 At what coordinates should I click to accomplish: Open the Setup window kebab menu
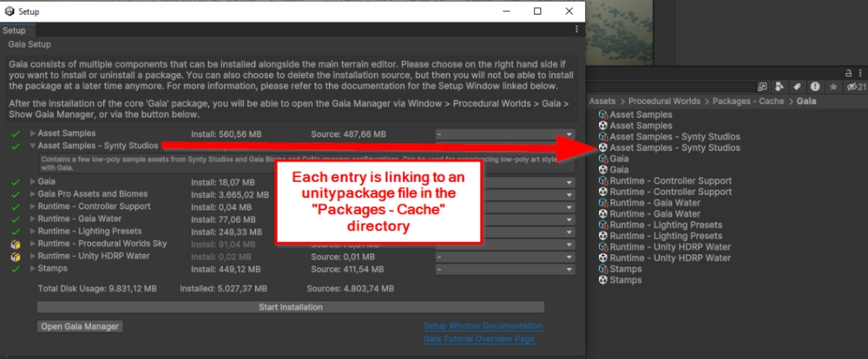tap(577, 29)
